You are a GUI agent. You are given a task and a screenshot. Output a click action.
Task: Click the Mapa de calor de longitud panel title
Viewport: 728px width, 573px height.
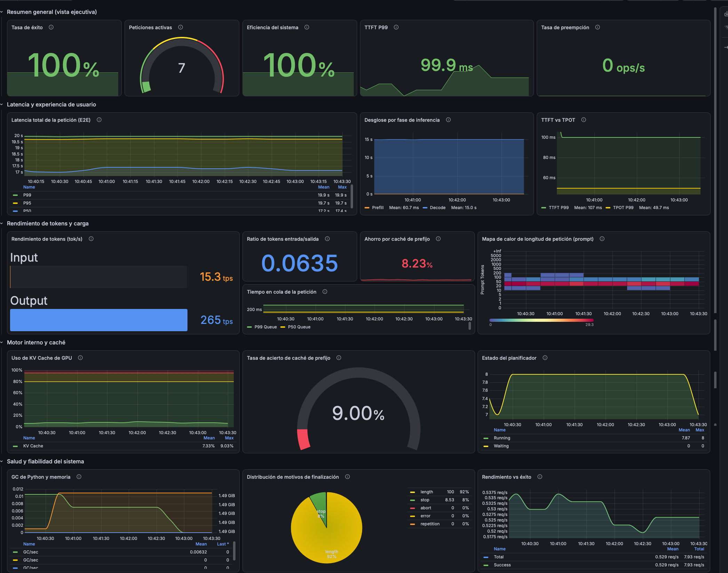click(537, 239)
